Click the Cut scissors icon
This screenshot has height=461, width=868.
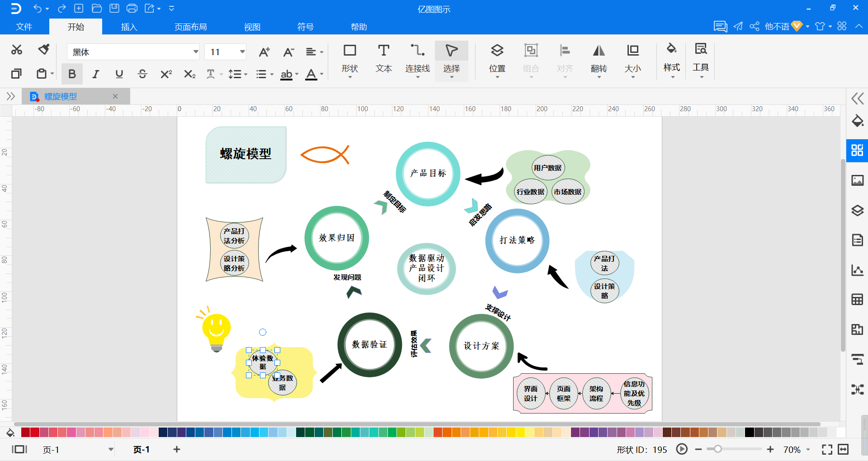coord(17,50)
